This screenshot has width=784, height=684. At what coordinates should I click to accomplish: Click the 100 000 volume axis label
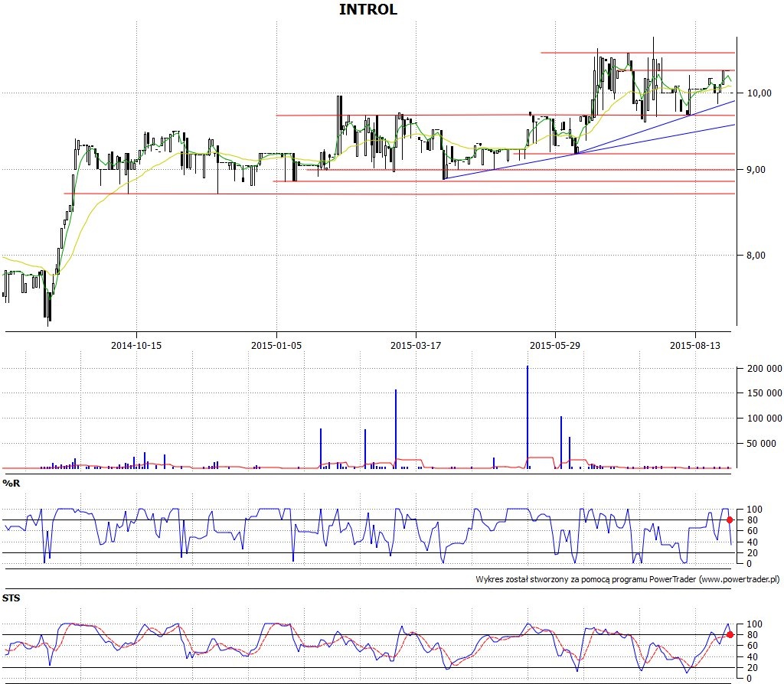point(765,419)
